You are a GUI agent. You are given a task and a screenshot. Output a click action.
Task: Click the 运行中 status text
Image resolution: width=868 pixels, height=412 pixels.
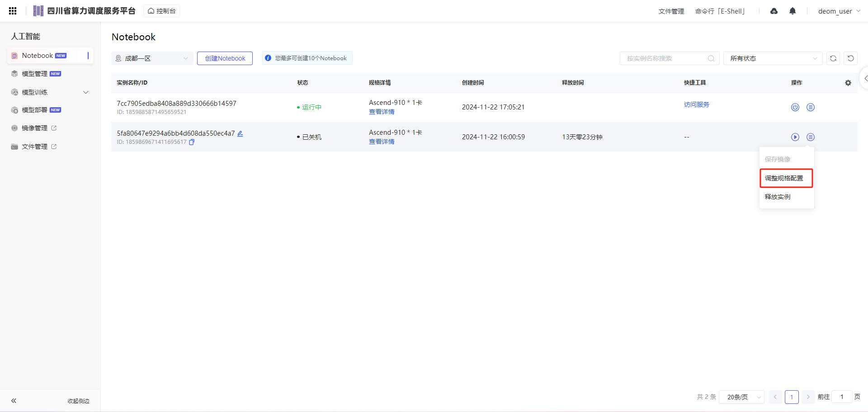coord(311,107)
